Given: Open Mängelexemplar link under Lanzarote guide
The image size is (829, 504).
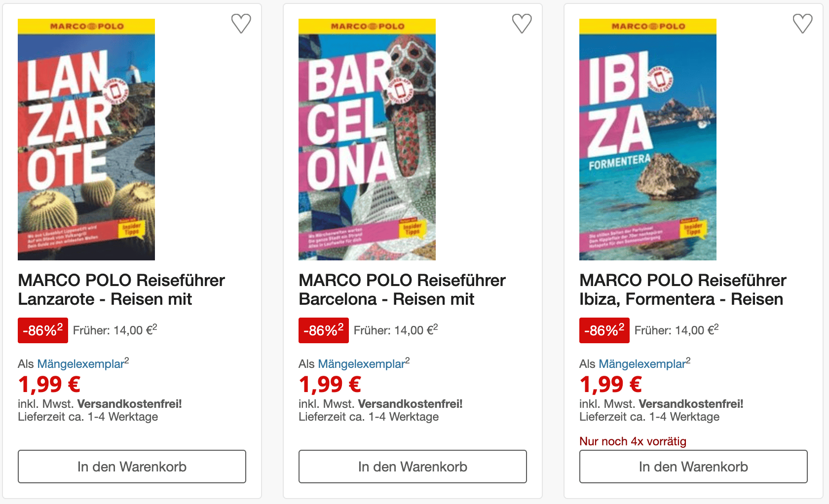Looking at the screenshot, I should pyautogui.click(x=81, y=364).
